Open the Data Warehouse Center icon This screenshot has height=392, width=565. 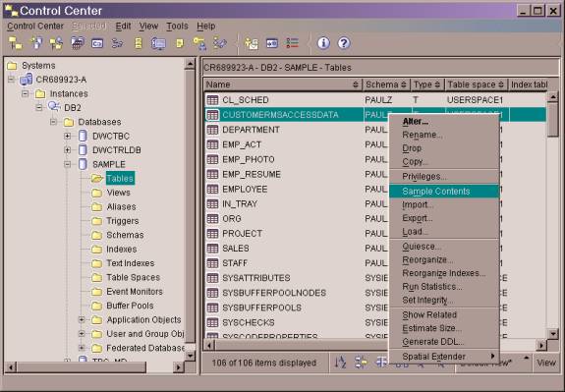(77, 43)
